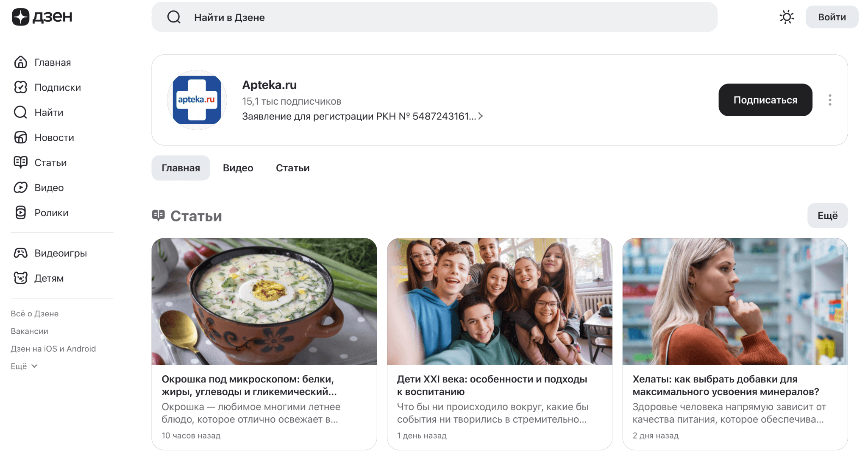Click the 'Статьи' section heading text
Image resolution: width=868 pixels, height=458 pixels.
click(x=196, y=216)
